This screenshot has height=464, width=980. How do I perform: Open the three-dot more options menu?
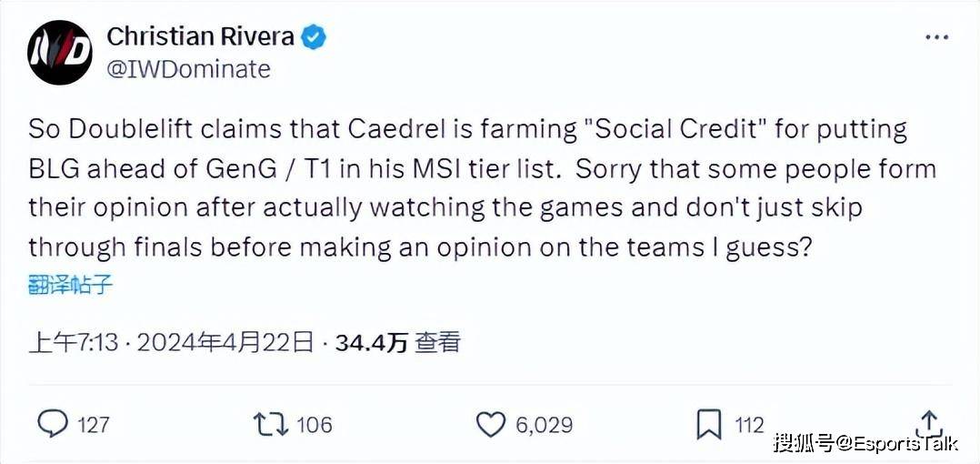[x=936, y=37]
